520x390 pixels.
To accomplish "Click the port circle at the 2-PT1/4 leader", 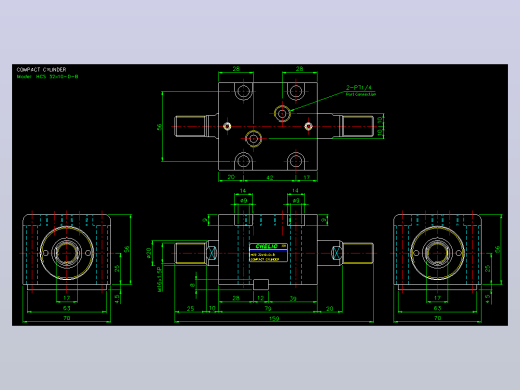I will [282, 113].
